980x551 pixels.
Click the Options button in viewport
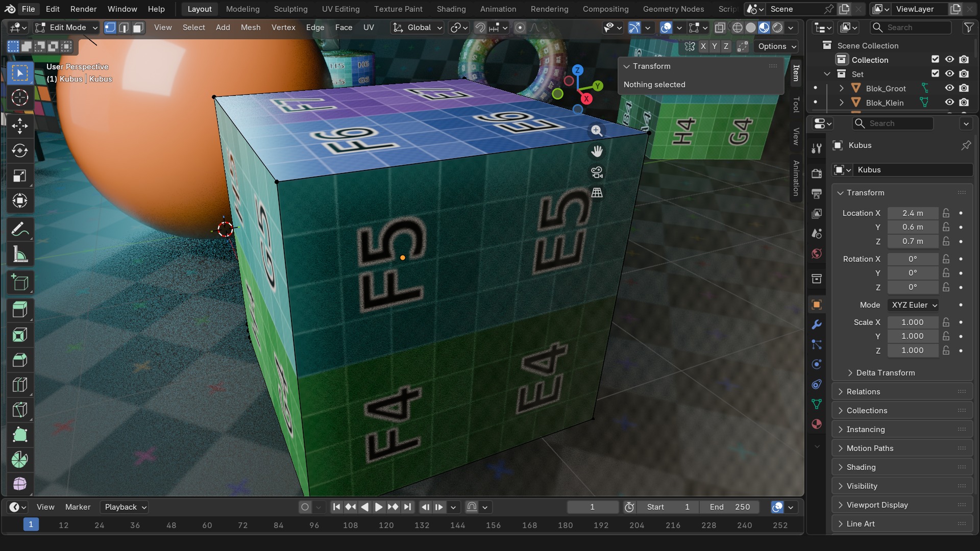(776, 46)
